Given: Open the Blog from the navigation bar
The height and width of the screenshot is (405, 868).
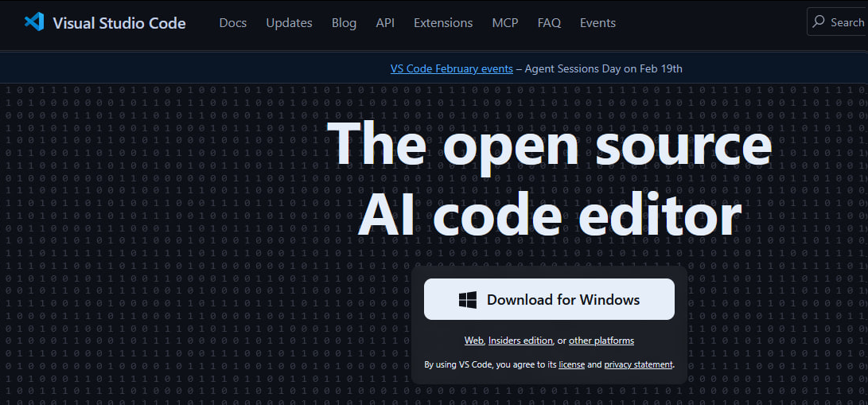Looking at the screenshot, I should pyautogui.click(x=344, y=22).
